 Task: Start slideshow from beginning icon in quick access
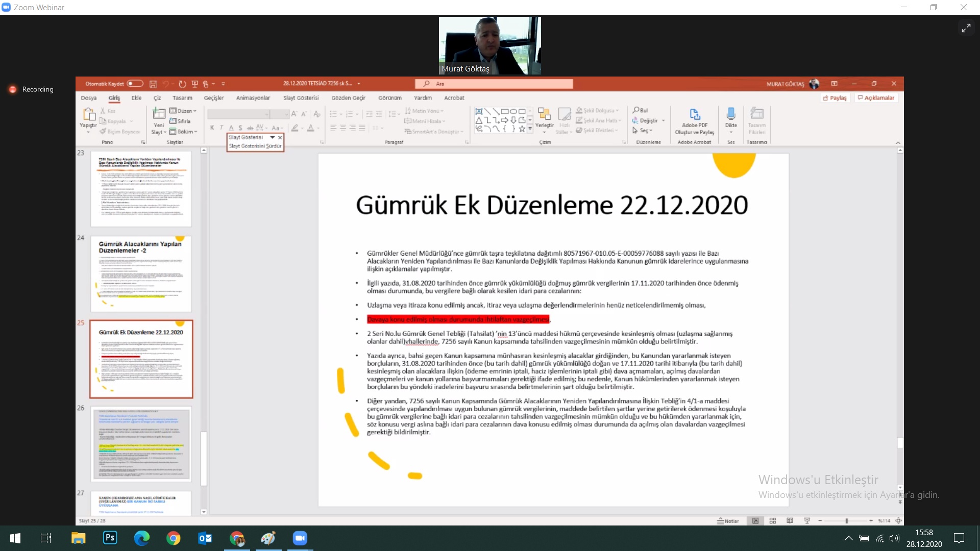coord(194,84)
